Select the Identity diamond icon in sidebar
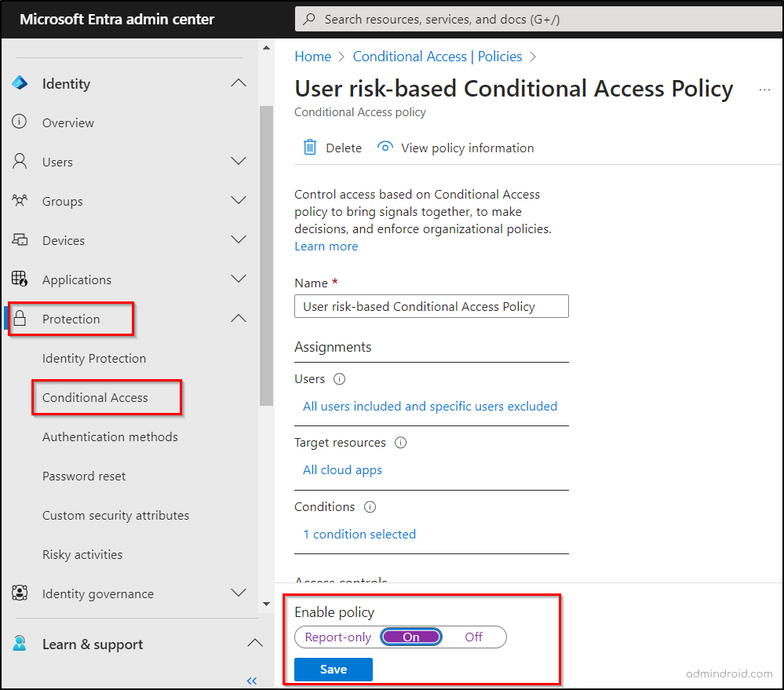Viewport: 784px width, 690px height. point(19,83)
